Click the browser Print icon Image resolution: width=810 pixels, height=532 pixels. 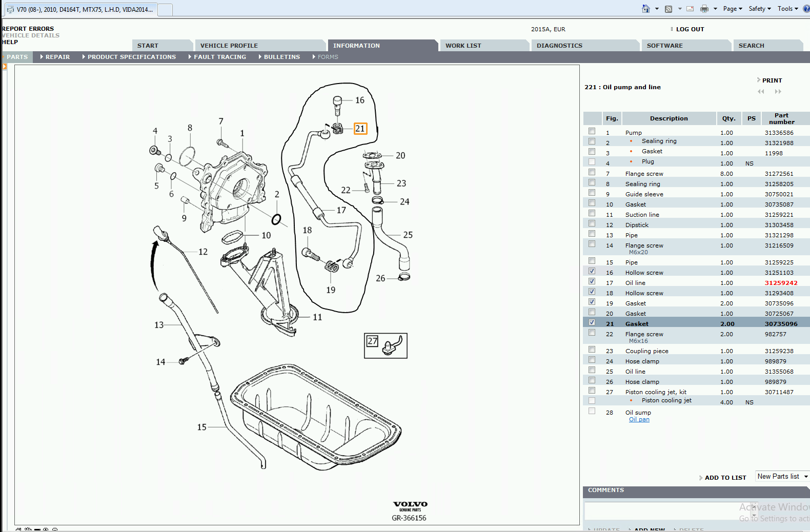pos(704,9)
